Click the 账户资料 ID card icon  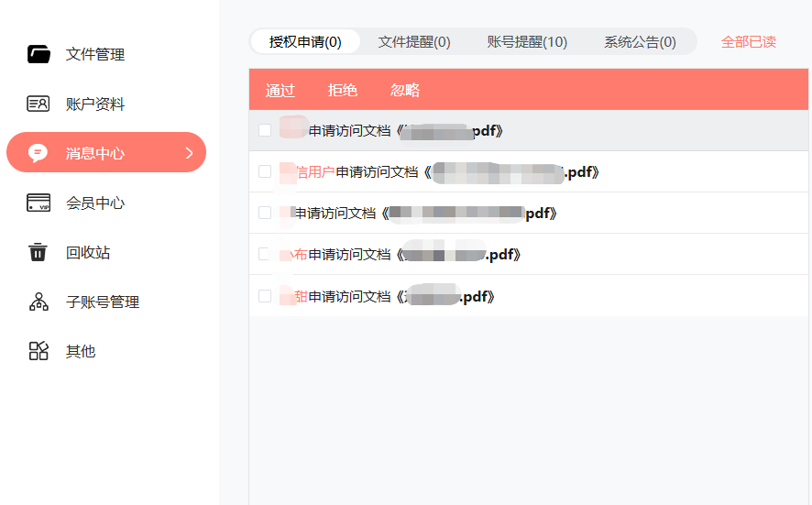point(38,104)
